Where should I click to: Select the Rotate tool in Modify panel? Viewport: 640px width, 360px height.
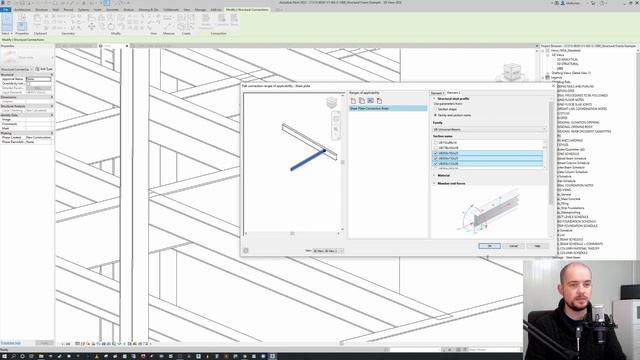click(111, 27)
